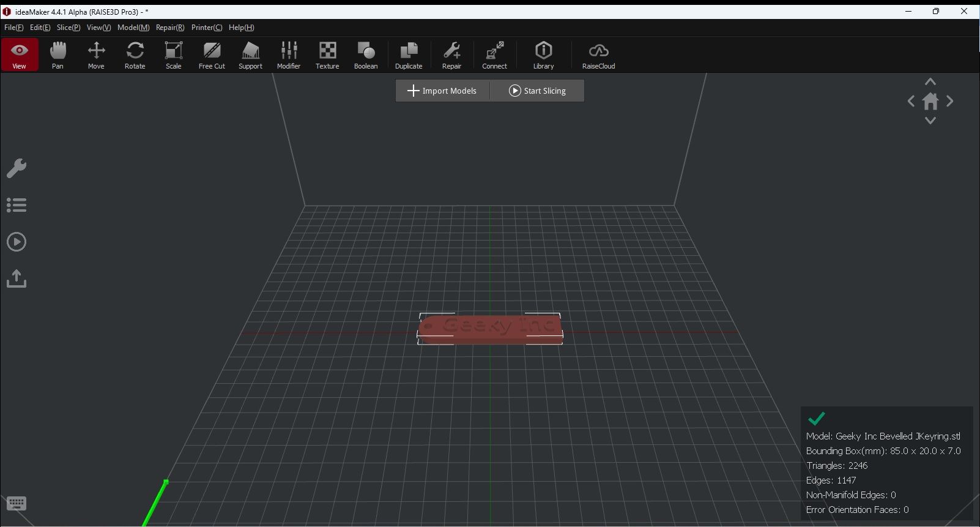Viewport: 980px width, 527px height.
Task: Open the File menu
Action: click(x=13, y=28)
